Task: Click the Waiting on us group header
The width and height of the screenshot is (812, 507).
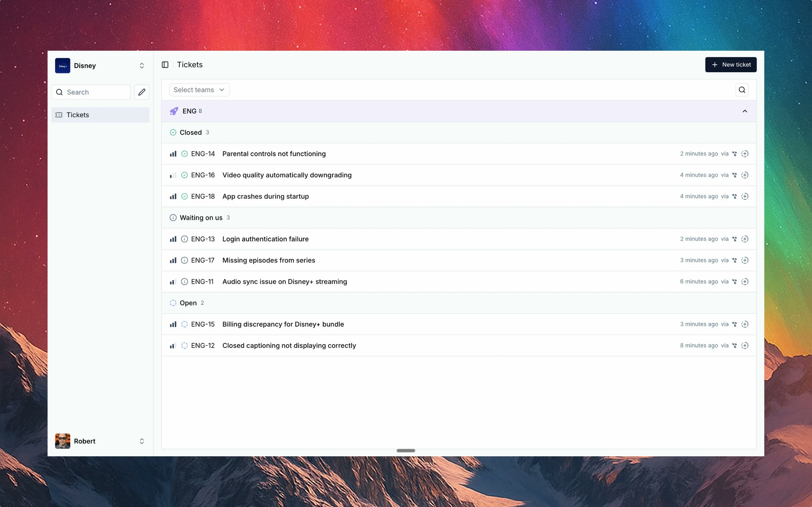Action: click(201, 218)
